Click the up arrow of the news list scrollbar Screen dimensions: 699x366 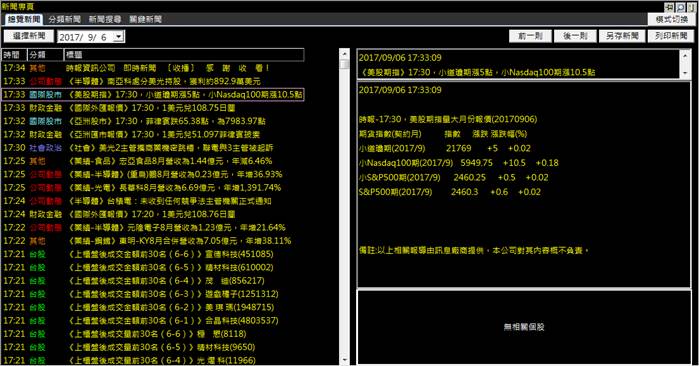[x=345, y=54]
